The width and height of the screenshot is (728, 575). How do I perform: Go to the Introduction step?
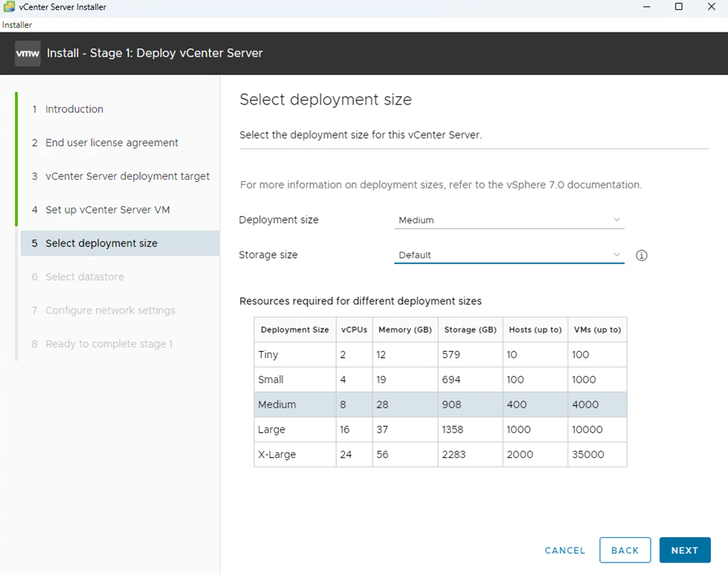[x=74, y=109]
